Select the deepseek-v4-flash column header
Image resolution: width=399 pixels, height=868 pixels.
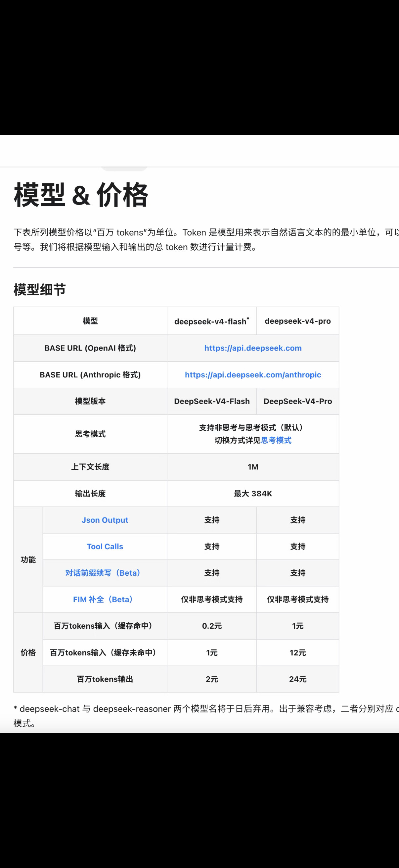click(211, 321)
